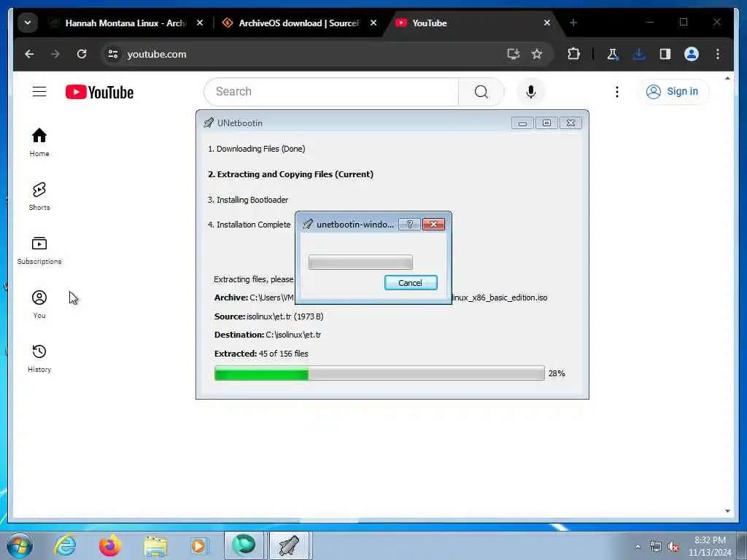
Task: Close the Hannah Montana Linux tab
Action: coord(200,23)
